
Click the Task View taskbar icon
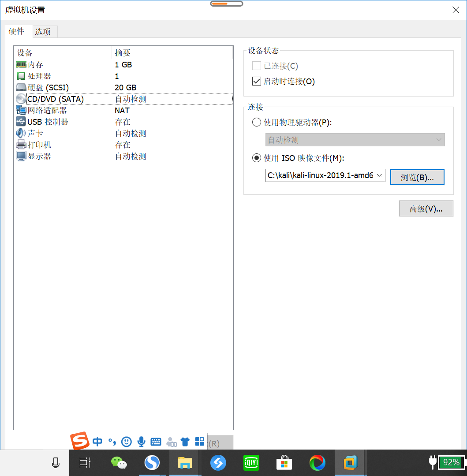tap(85, 463)
